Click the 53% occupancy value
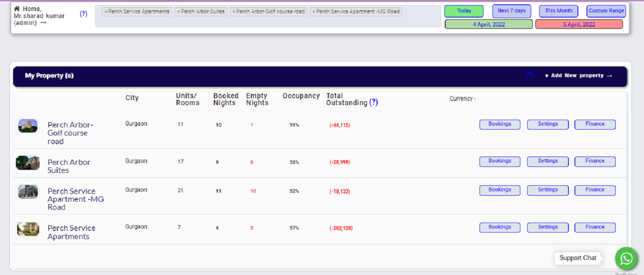The height and width of the screenshot is (275, 644). 294,162
